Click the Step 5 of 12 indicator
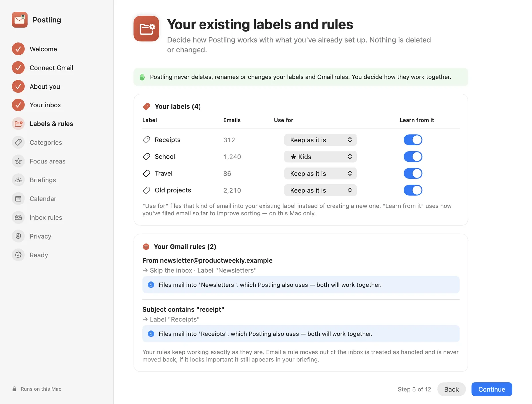This screenshot has width=532, height=404. tap(414, 389)
